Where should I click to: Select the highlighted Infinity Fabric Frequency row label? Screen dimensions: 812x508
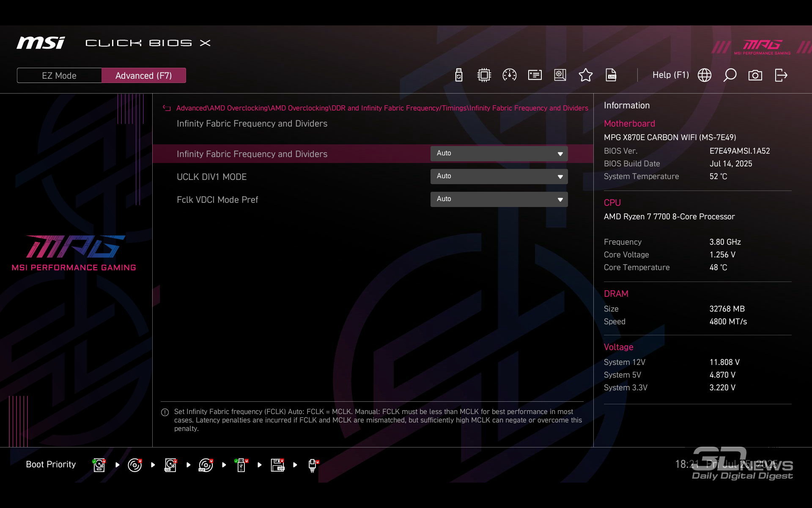pos(252,154)
